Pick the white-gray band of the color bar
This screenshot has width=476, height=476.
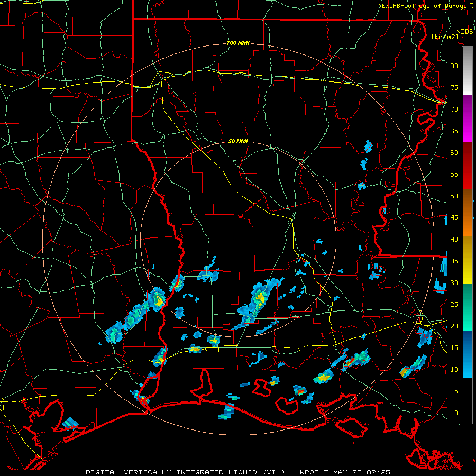coord(467,71)
